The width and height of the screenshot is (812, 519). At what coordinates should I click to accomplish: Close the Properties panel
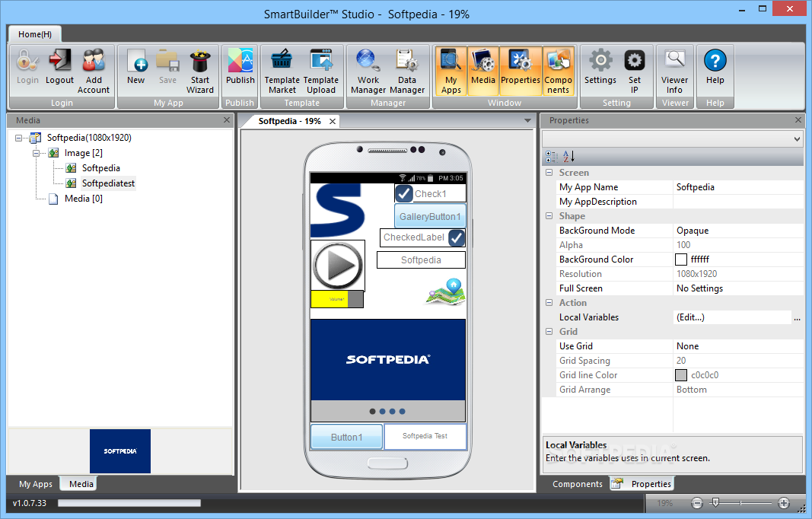tap(798, 120)
